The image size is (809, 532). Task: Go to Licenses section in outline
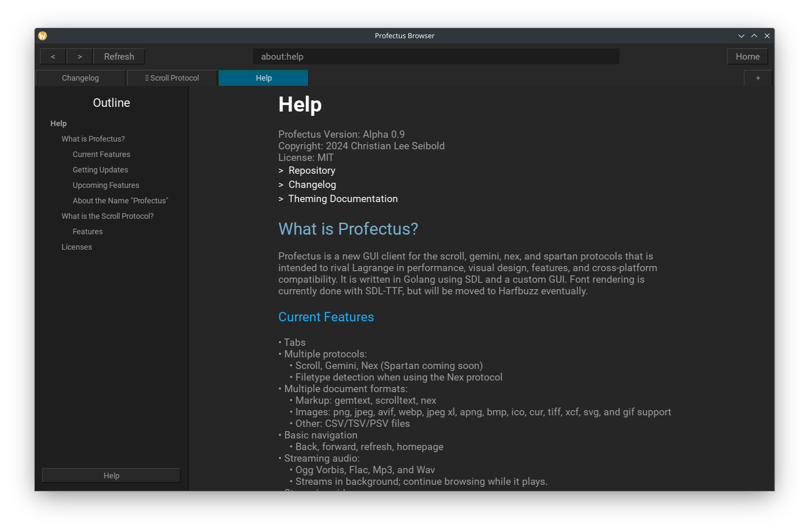tap(76, 247)
